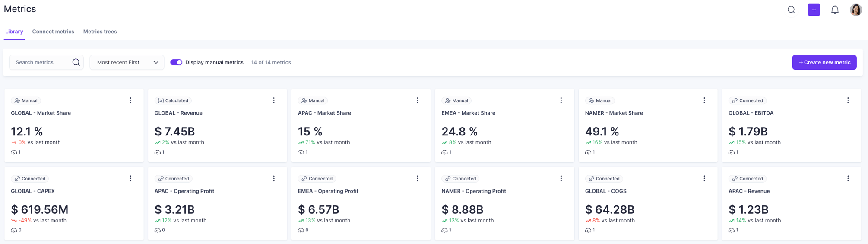Click dashboard usage icon on APAC - Revenue
This screenshot has height=244, width=868.
pyautogui.click(x=732, y=230)
